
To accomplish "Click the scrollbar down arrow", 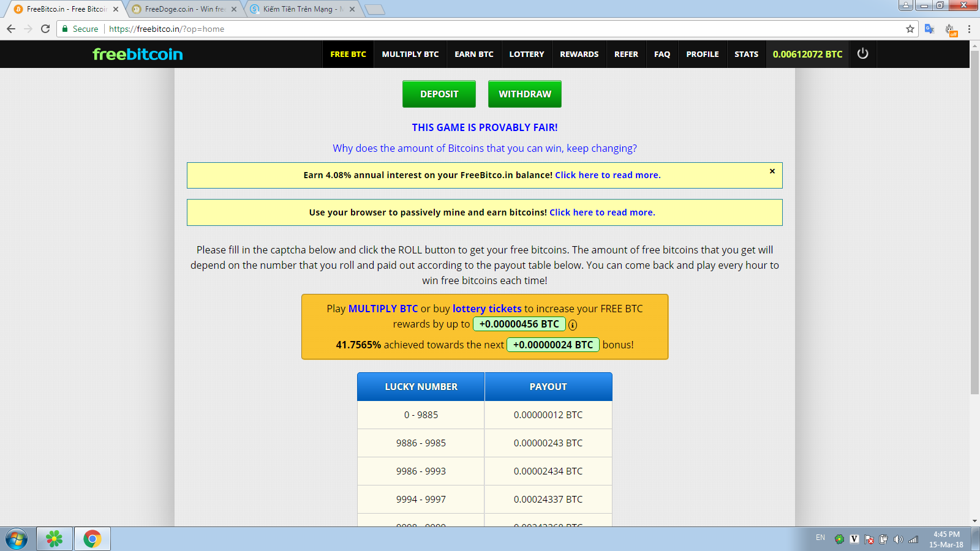I will click(974, 521).
